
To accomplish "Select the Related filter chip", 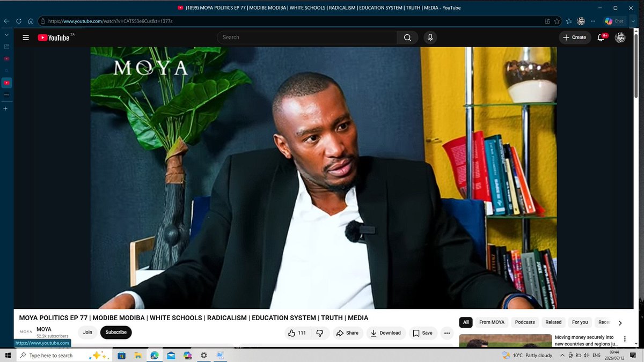I will pyautogui.click(x=553, y=322).
